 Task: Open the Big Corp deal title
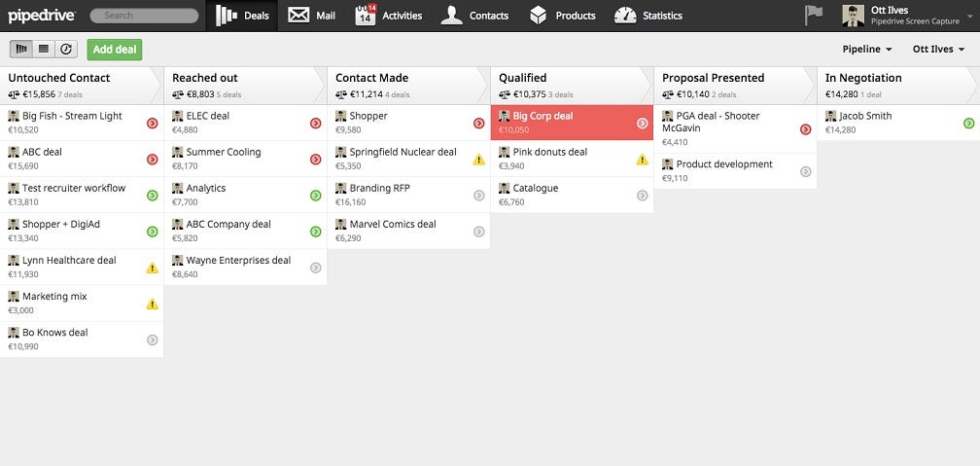(543, 116)
